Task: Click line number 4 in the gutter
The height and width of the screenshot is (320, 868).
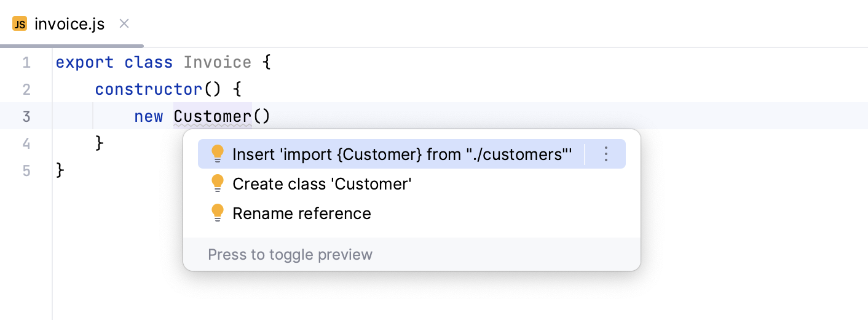Action: pyautogui.click(x=26, y=143)
